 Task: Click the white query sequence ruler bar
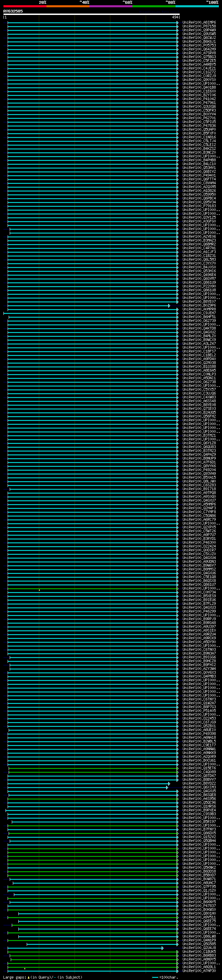pyautogui.click(x=92, y=14)
